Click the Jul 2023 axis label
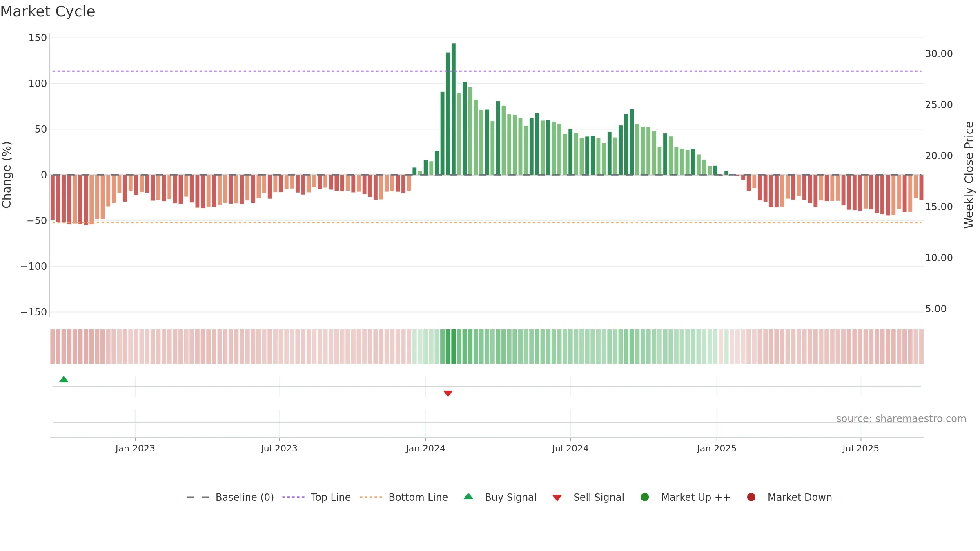The height and width of the screenshot is (551, 980). point(279,449)
